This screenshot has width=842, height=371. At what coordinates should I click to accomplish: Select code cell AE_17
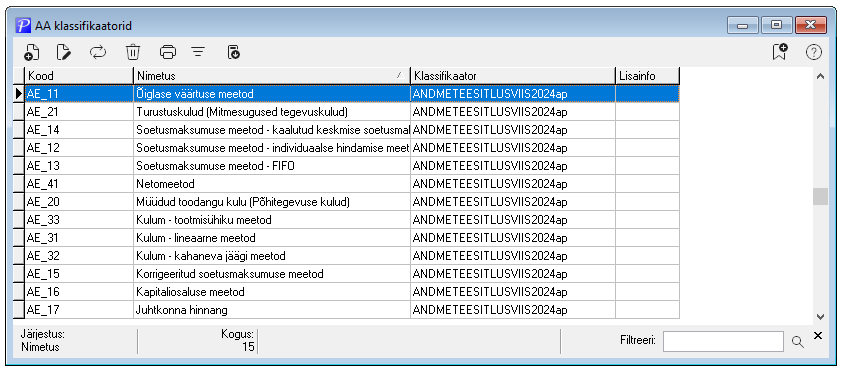click(x=79, y=310)
